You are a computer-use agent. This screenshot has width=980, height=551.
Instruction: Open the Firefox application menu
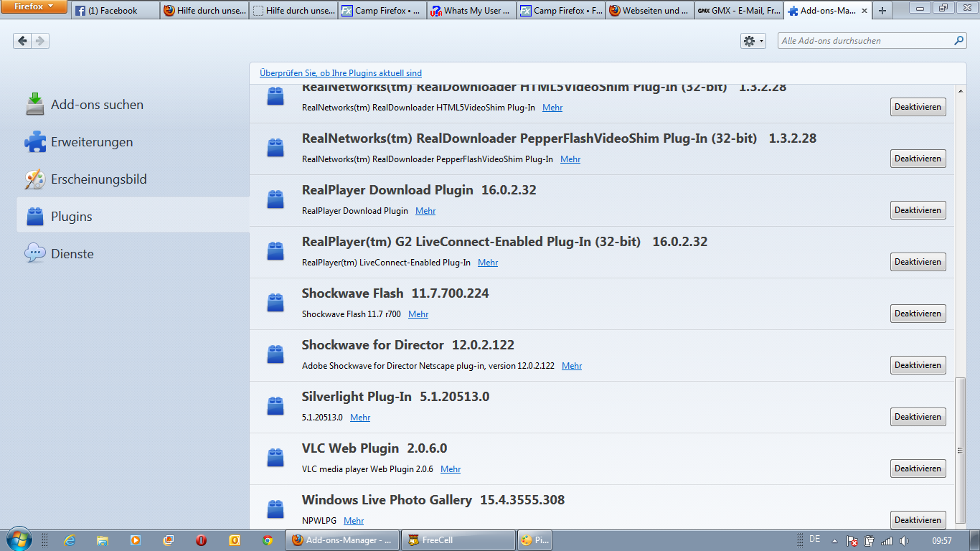tap(34, 7)
